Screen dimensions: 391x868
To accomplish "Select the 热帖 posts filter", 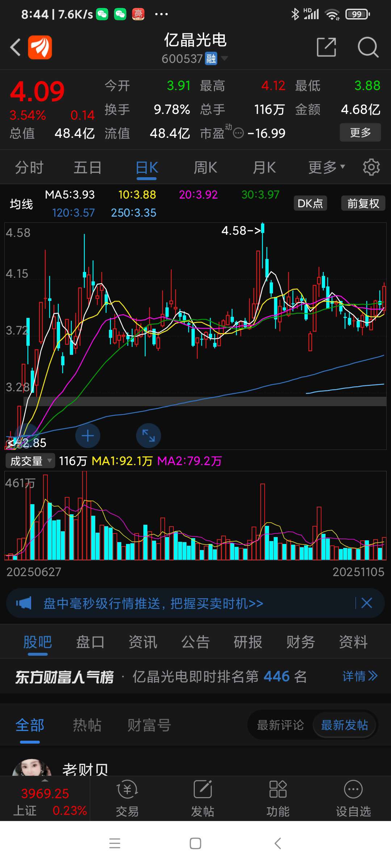I will [87, 725].
